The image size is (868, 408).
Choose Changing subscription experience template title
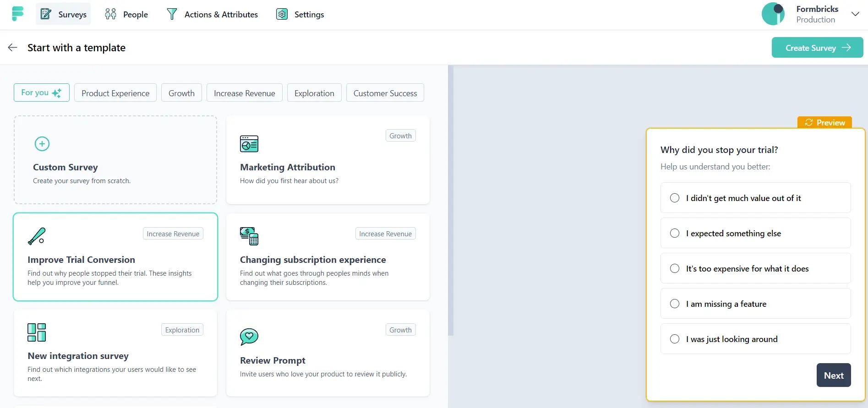click(x=313, y=260)
